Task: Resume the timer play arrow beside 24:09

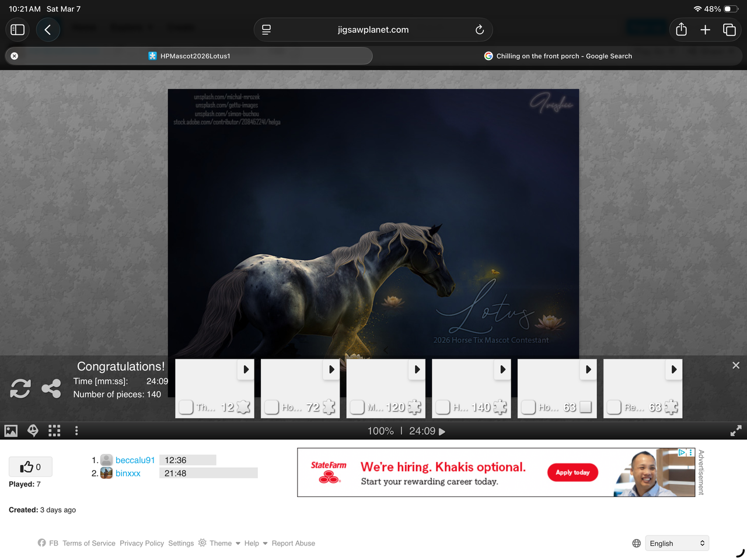Action: tap(442, 432)
